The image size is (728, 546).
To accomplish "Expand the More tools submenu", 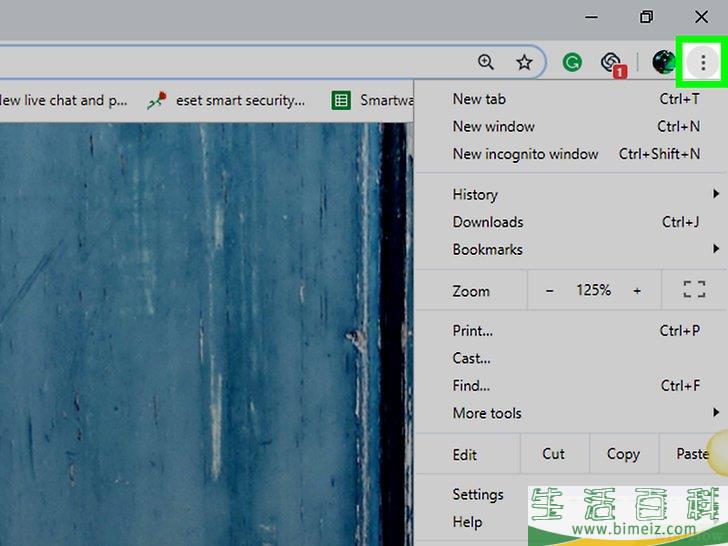I will [x=571, y=413].
